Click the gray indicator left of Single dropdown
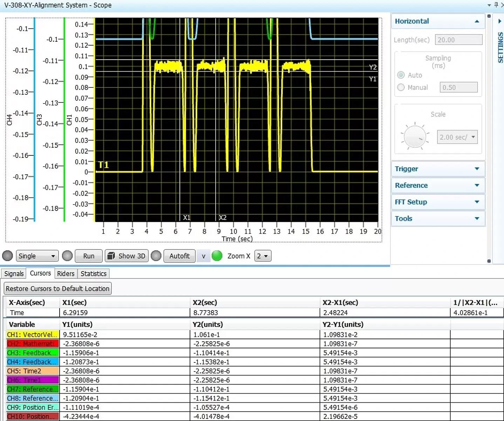The width and height of the screenshot is (504, 421). pos(7,256)
